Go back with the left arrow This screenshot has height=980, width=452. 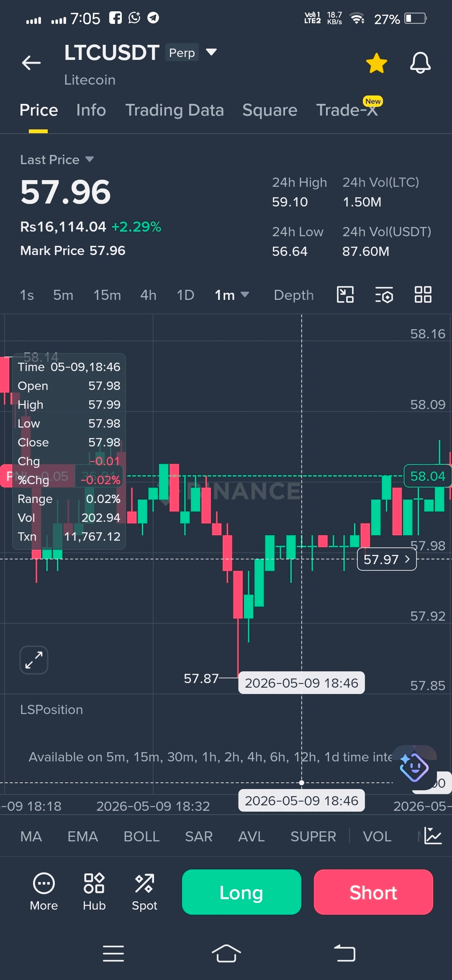click(31, 63)
